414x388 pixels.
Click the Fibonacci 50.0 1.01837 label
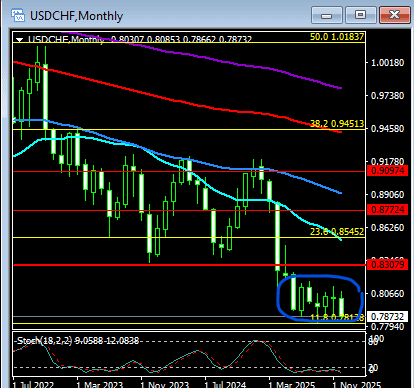pyautogui.click(x=337, y=37)
